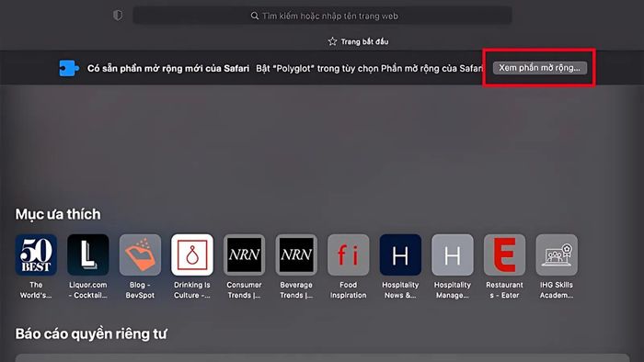This screenshot has height=362, width=644.
Task: Open the Drinking Is Culture favorite
Action: 192,255
